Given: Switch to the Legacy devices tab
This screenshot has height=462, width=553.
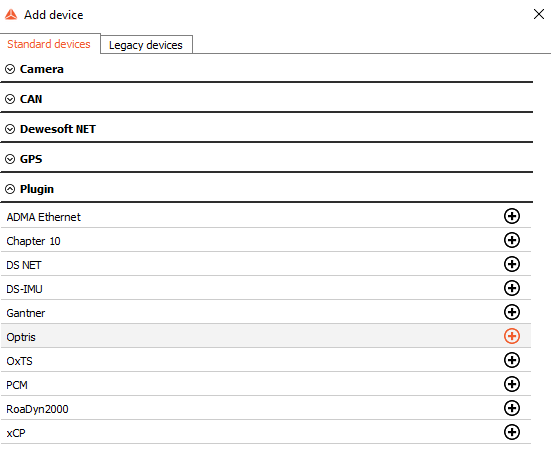Looking at the screenshot, I should pyautogui.click(x=146, y=45).
